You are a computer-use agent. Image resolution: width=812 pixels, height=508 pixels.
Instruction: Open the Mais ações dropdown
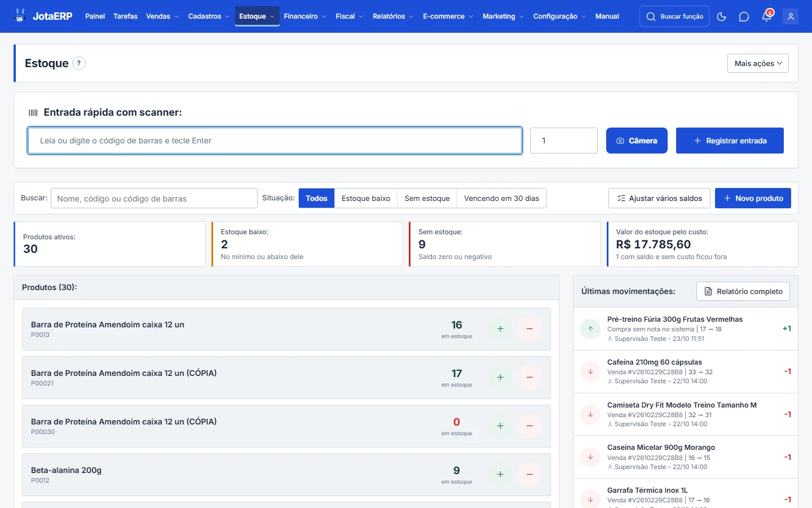click(x=758, y=63)
